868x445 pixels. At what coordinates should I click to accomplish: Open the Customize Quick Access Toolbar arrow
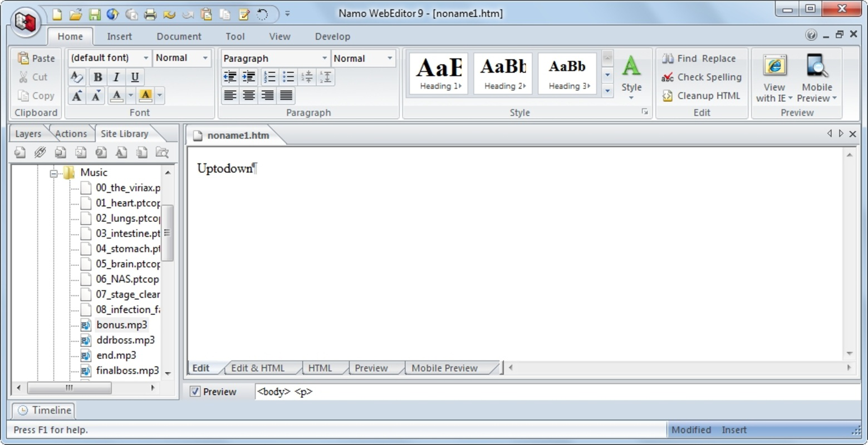(x=287, y=14)
